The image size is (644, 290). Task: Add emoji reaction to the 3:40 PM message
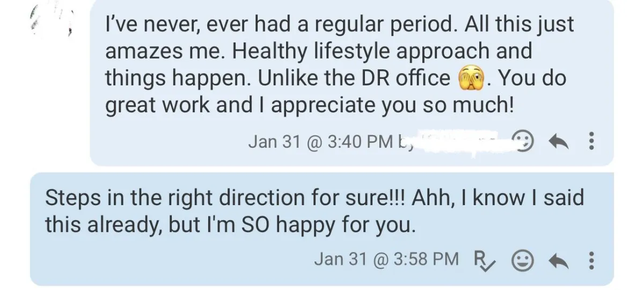(x=523, y=141)
